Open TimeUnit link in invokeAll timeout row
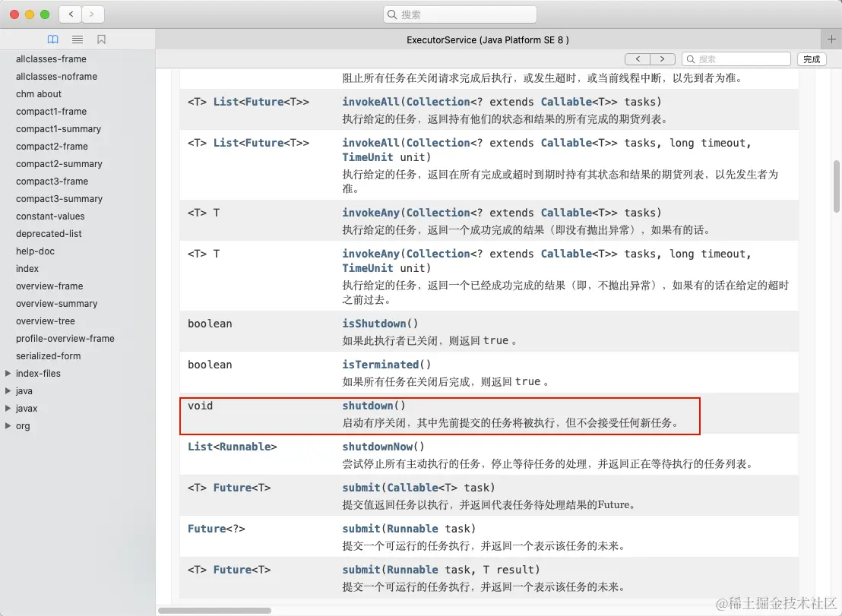 click(x=368, y=157)
